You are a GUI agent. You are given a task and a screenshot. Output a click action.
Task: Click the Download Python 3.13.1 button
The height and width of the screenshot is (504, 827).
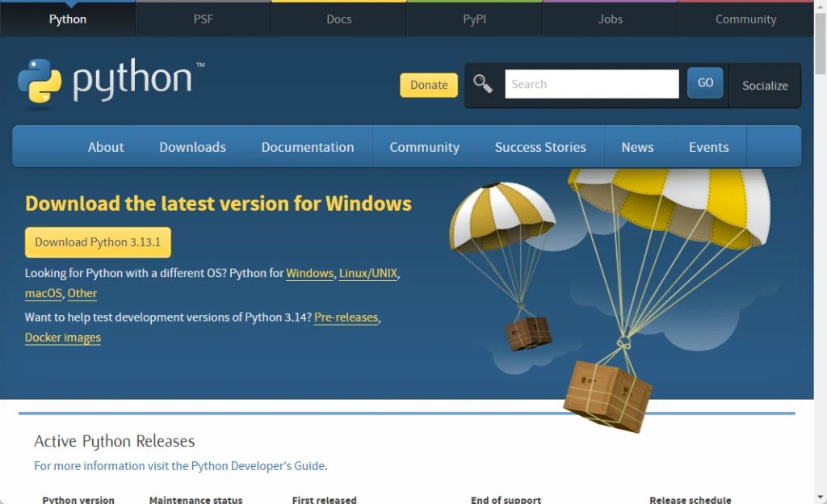pyautogui.click(x=98, y=242)
